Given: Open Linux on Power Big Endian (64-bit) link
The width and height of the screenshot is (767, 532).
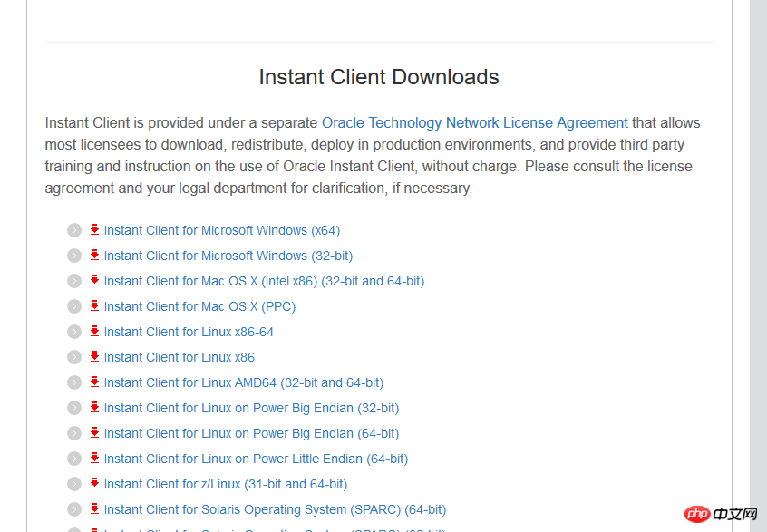Looking at the screenshot, I should click(251, 434).
